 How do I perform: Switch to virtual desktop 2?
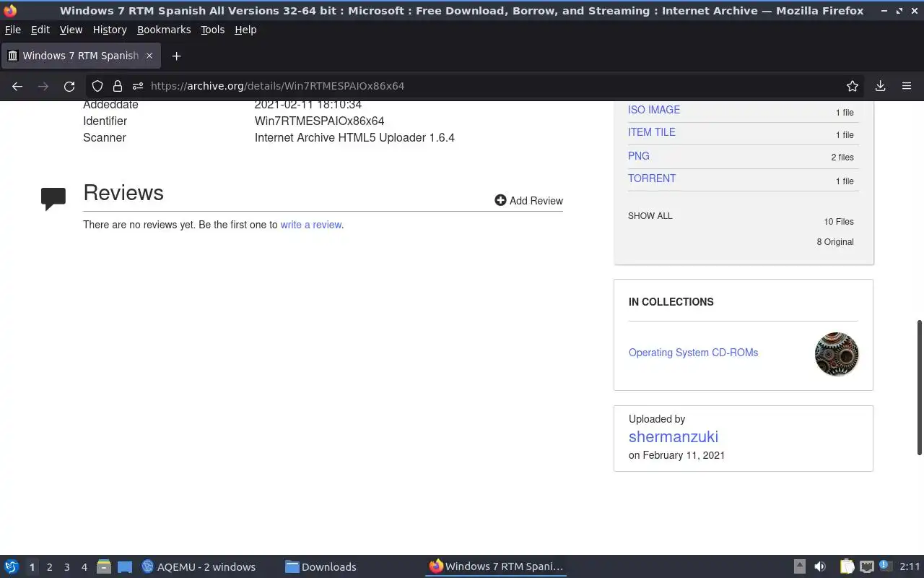(x=50, y=567)
